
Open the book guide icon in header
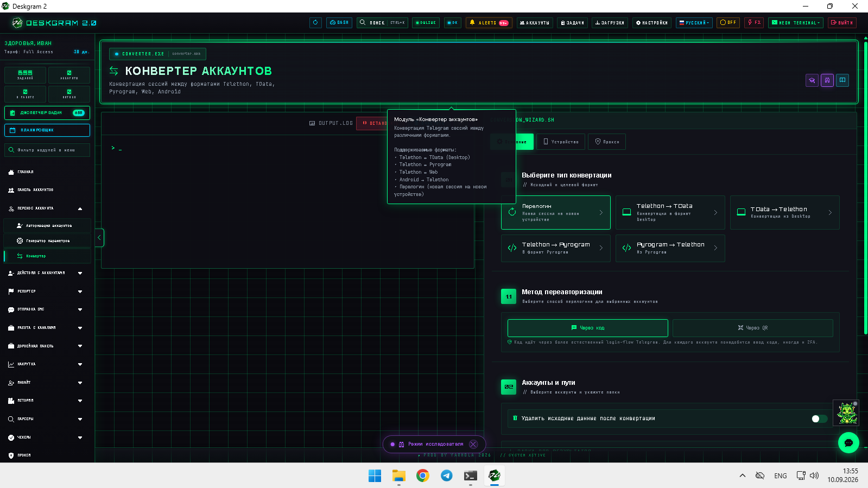[842, 80]
